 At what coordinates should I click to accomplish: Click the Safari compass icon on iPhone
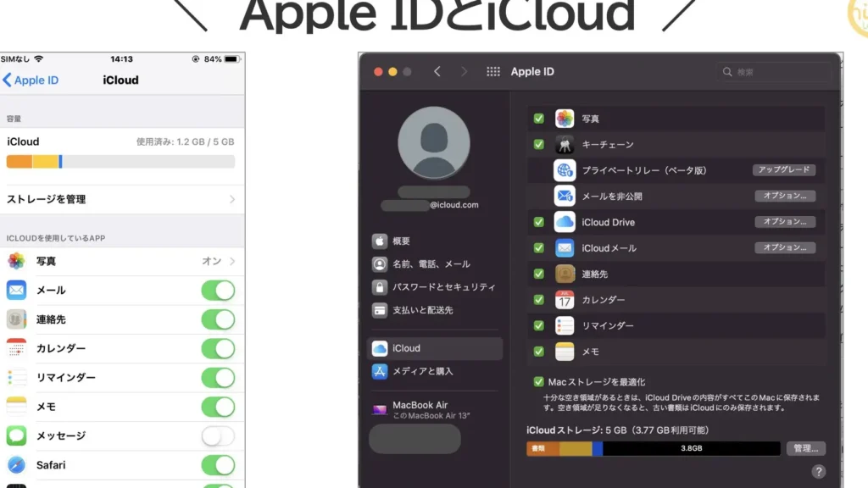17,465
